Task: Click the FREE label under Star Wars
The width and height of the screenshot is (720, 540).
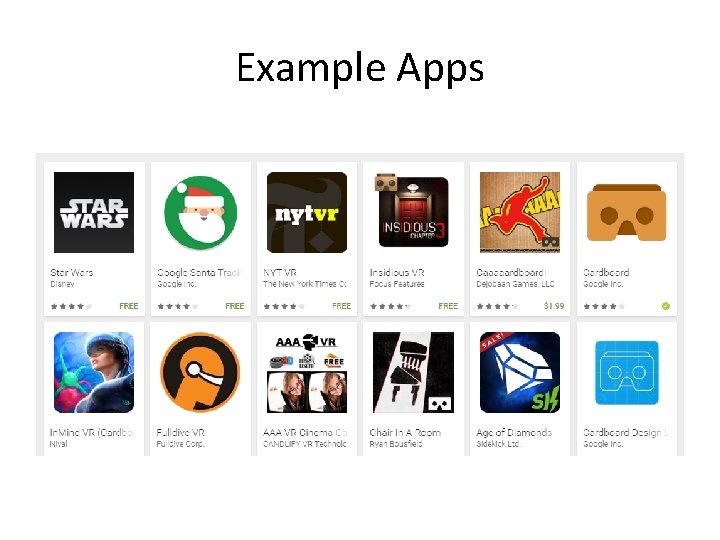Action: (129, 306)
